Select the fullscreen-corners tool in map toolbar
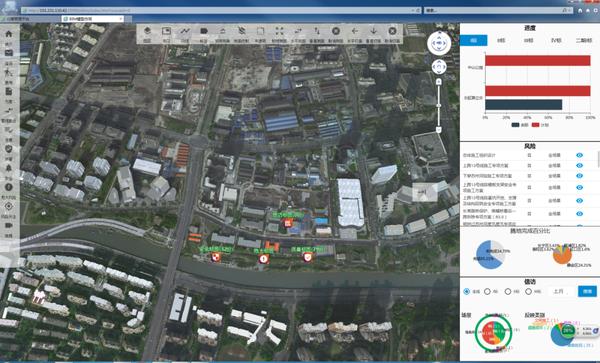600x363 pixels. [279, 31]
